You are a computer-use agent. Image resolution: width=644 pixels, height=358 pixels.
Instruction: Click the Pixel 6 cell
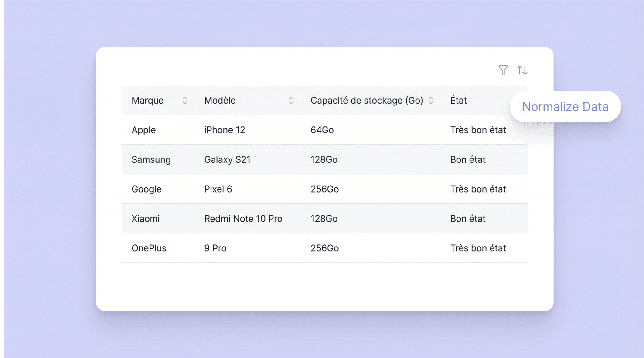tap(218, 189)
